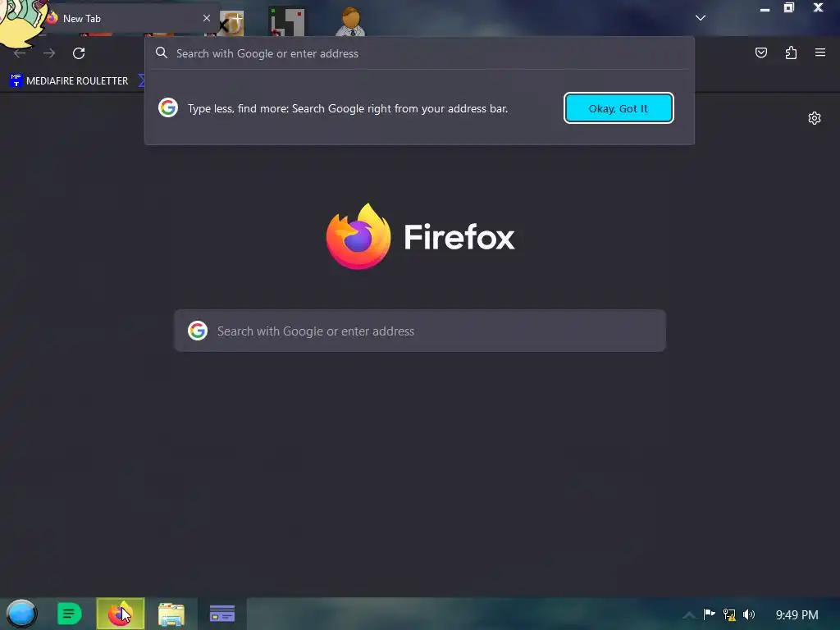Show hidden tray icons with the arrow
The height and width of the screenshot is (630, 840).
coord(689,615)
